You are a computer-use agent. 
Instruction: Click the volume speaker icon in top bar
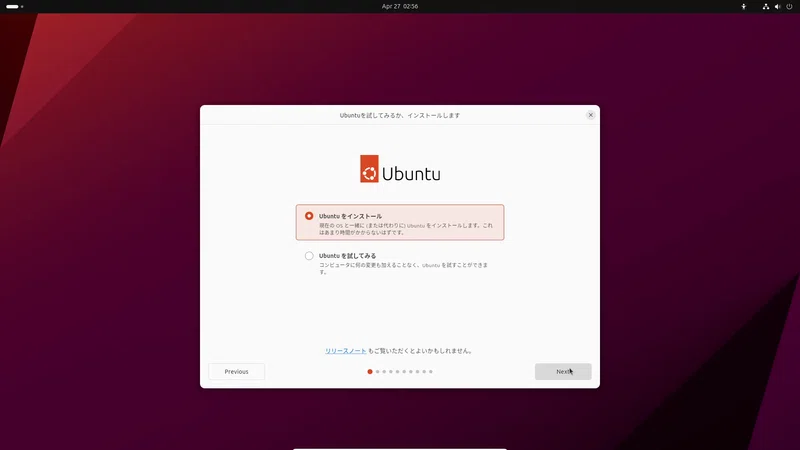click(x=778, y=7)
